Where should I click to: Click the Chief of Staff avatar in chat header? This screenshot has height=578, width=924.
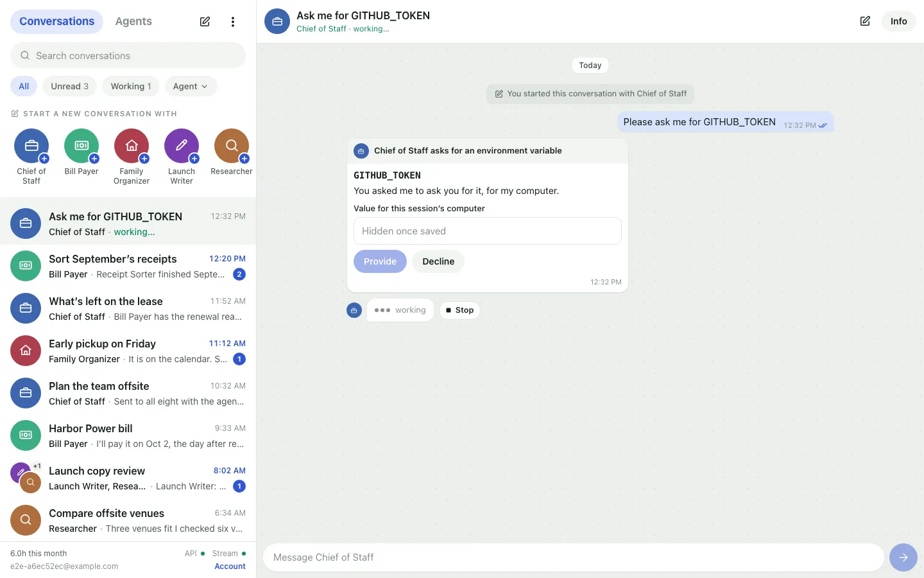277,21
